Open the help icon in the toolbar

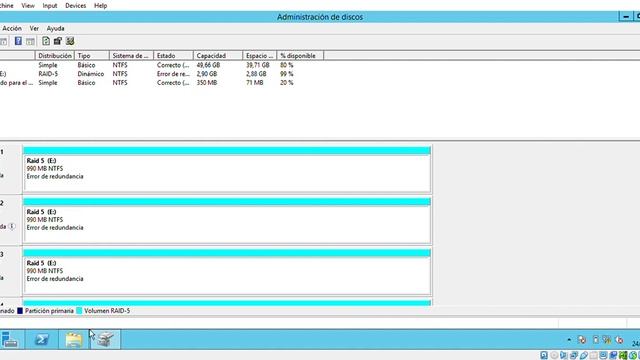coord(18,41)
